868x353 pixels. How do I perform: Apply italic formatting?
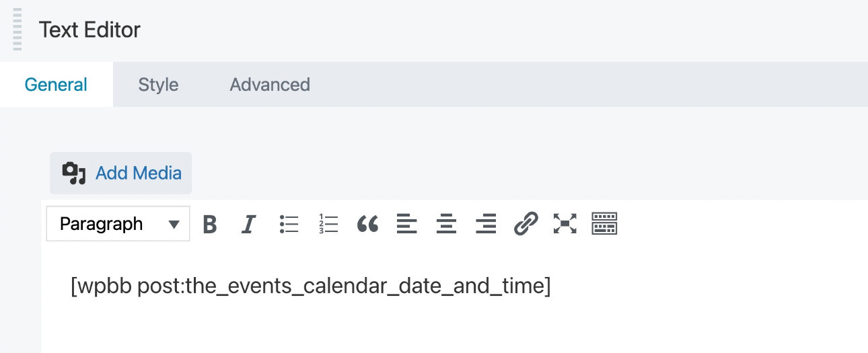click(249, 224)
